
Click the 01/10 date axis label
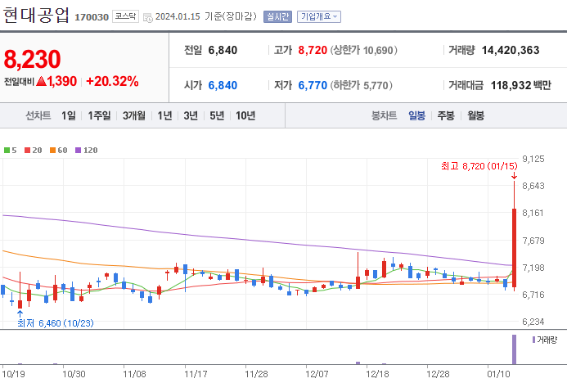pos(498,374)
